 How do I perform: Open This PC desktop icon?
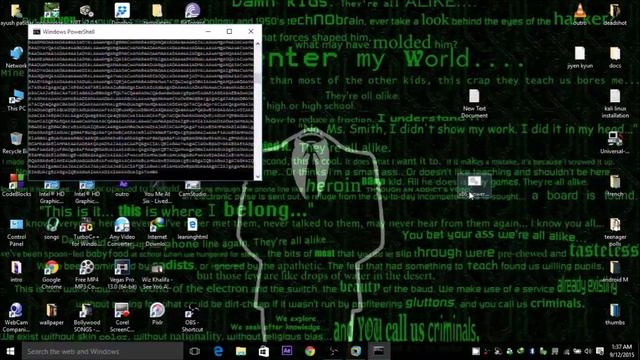[x=16, y=100]
